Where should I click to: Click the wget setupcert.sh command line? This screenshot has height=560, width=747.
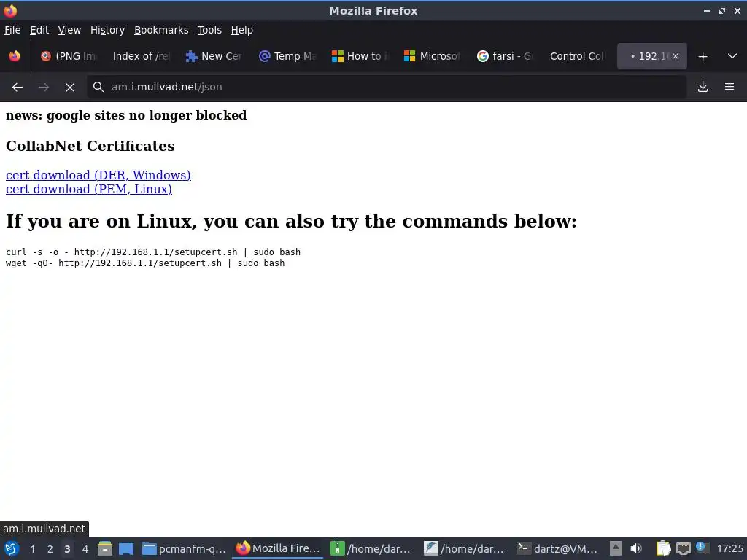pos(145,262)
